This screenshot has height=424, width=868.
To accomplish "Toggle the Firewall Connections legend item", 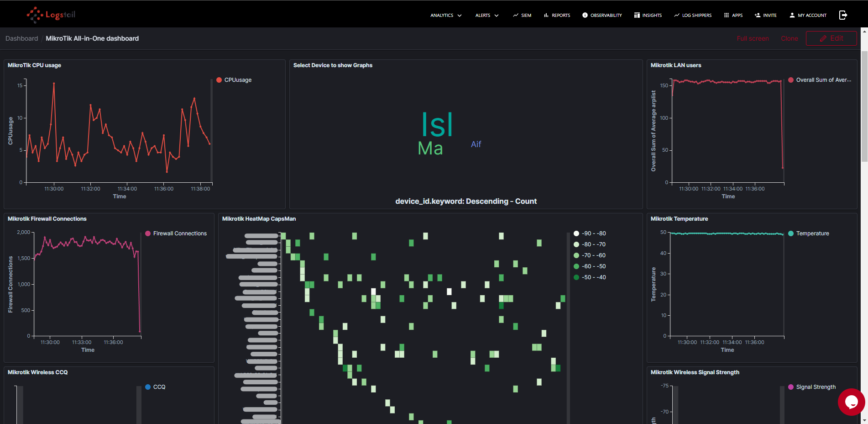I will point(176,233).
